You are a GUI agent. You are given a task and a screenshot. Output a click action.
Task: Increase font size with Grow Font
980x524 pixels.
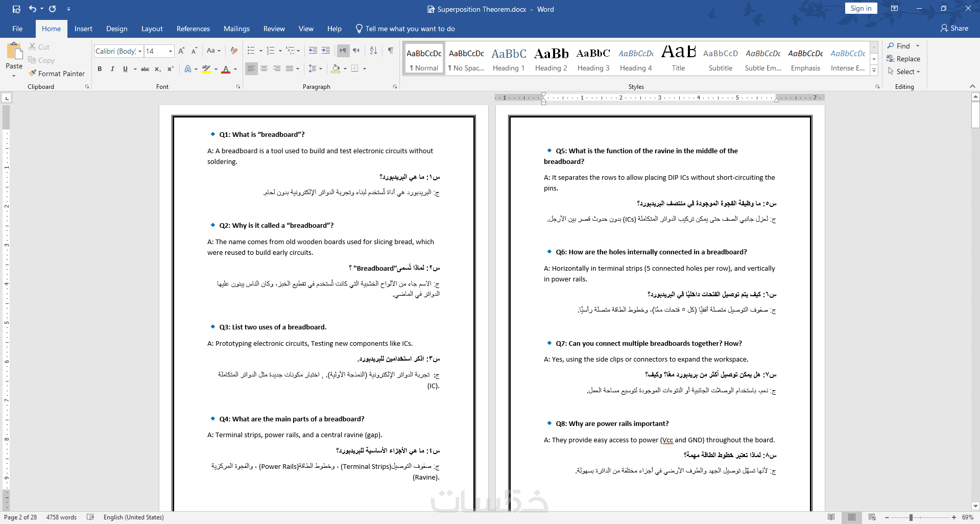point(182,51)
